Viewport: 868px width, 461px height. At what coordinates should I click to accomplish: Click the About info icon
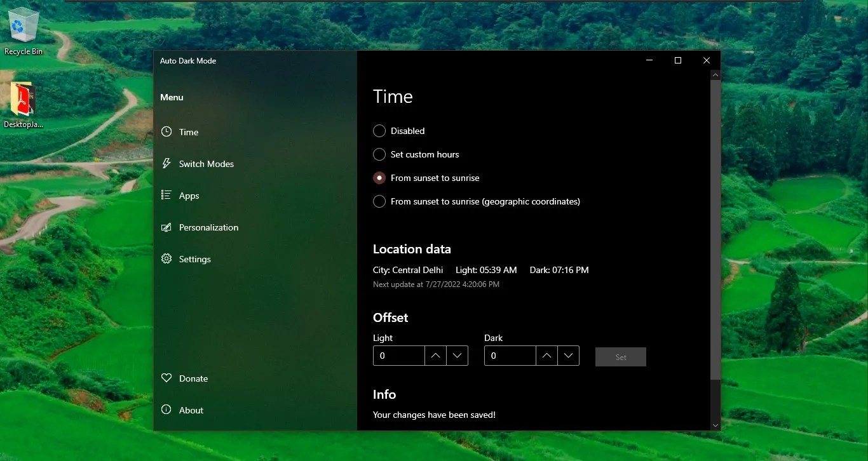point(166,410)
